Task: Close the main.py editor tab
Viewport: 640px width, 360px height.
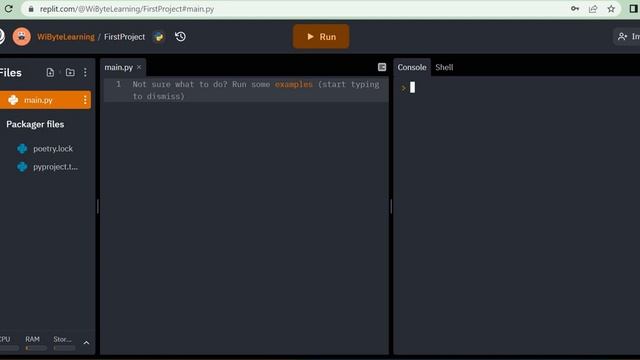Action: click(x=139, y=67)
